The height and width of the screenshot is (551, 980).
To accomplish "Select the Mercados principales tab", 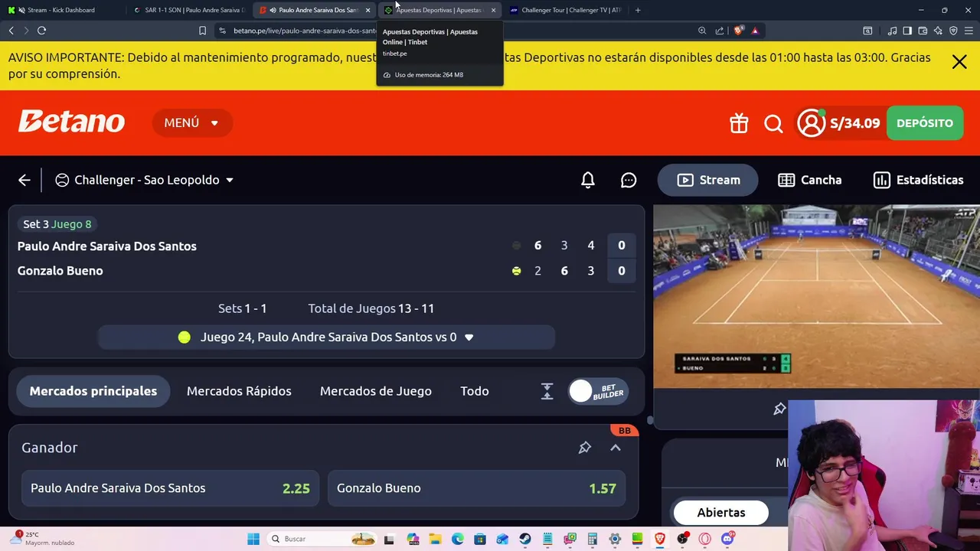I will click(x=93, y=391).
